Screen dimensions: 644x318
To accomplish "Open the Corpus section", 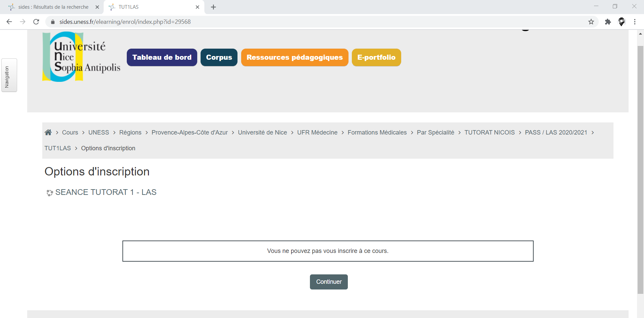I will click(x=219, y=57).
